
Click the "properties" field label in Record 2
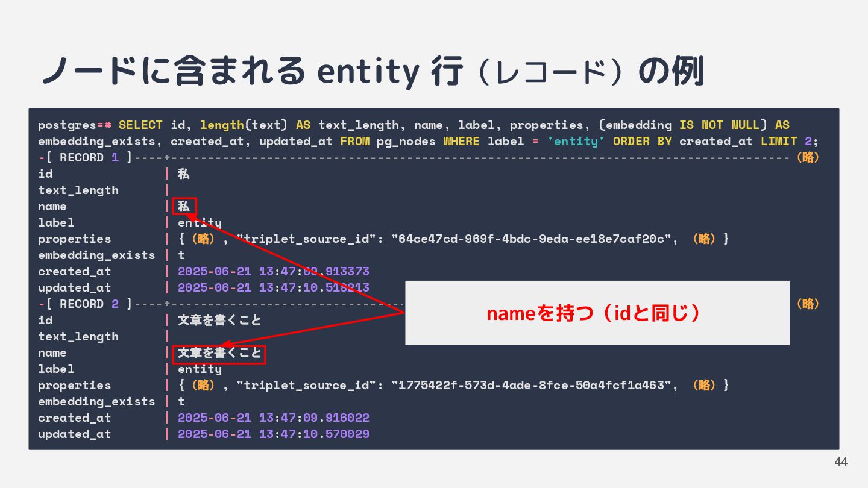point(75,386)
